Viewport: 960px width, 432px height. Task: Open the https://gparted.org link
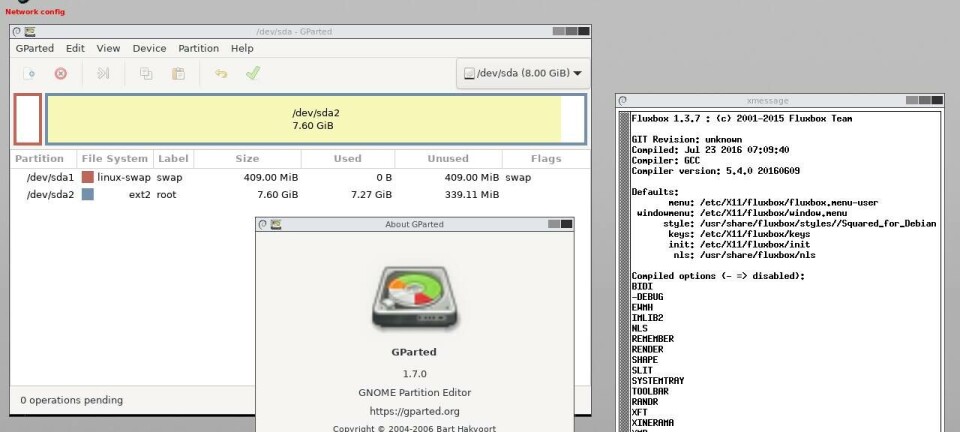pos(414,411)
